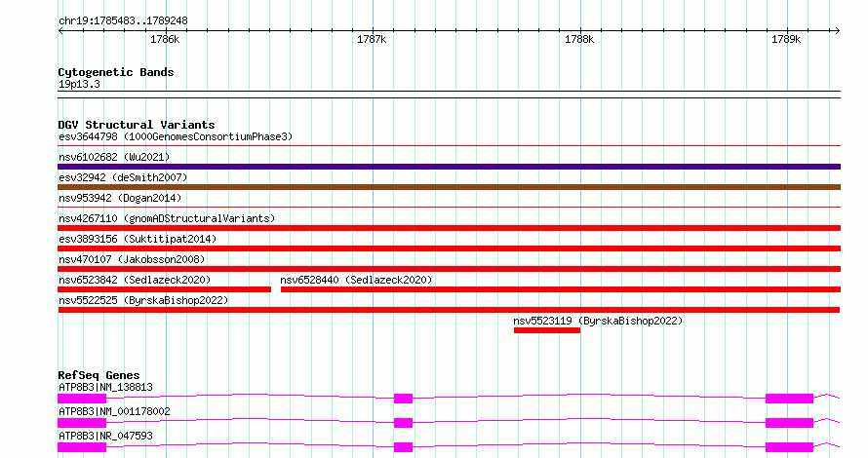The image size is (868, 458).
Task: Select variant esv32942 (deSmith2007) label
Action: coord(123,177)
